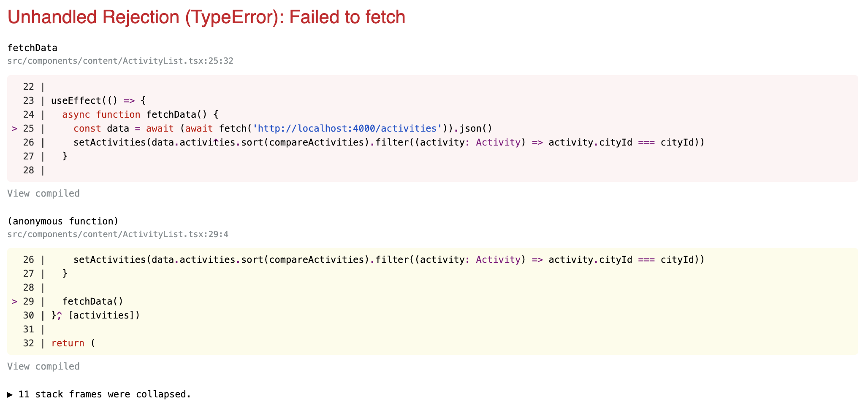Image resolution: width=868 pixels, height=413 pixels.
Task: Click the fetchData() call on line 29
Action: (93, 302)
